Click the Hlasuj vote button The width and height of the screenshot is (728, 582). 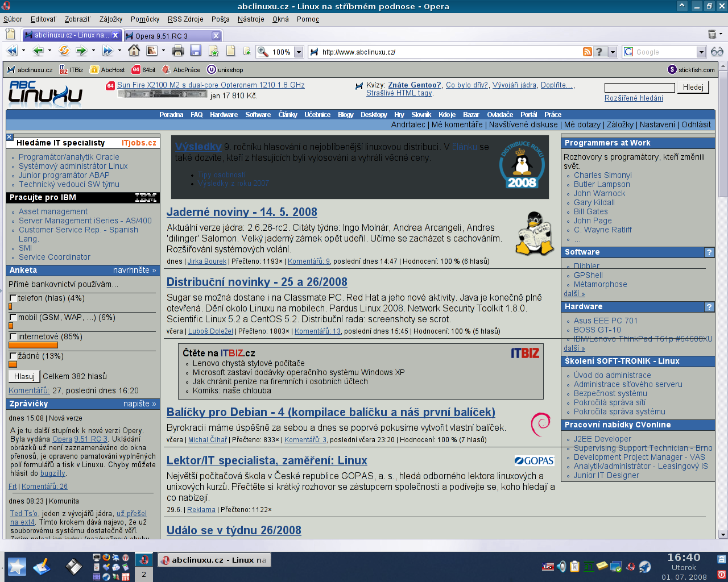pyautogui.click(x=24, y=376)
